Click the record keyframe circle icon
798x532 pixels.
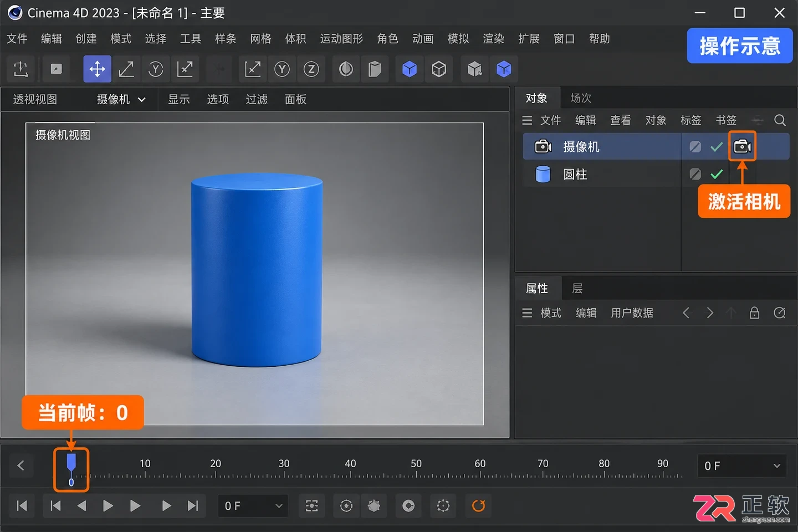(x=346, y=506)
